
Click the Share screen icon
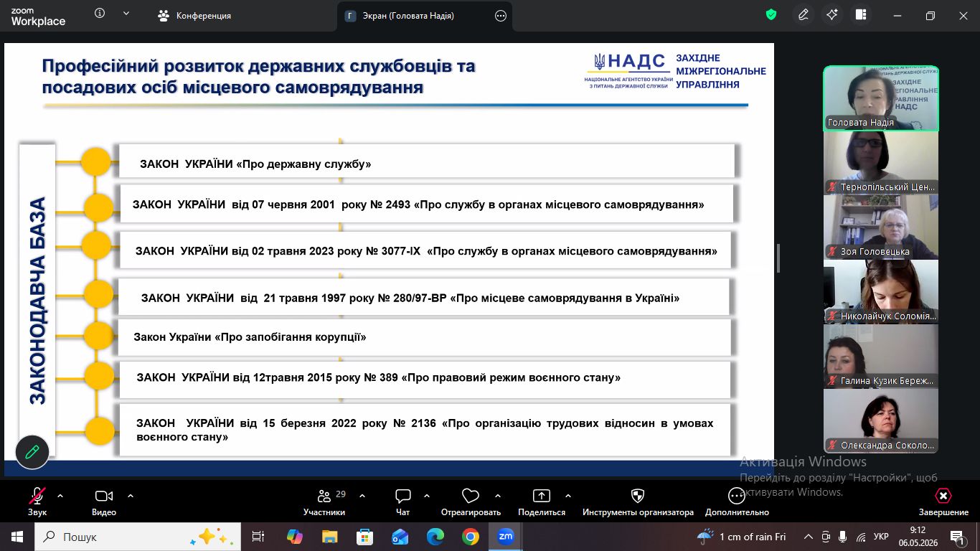tap(542, 496)
